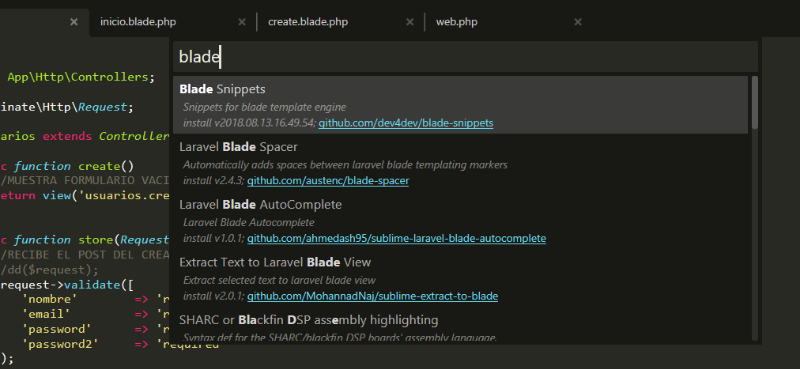This screenshot has width=800, height=369.
Task: Open the github.com/austenc/blade-spacer link
Action: pos(328,181)
